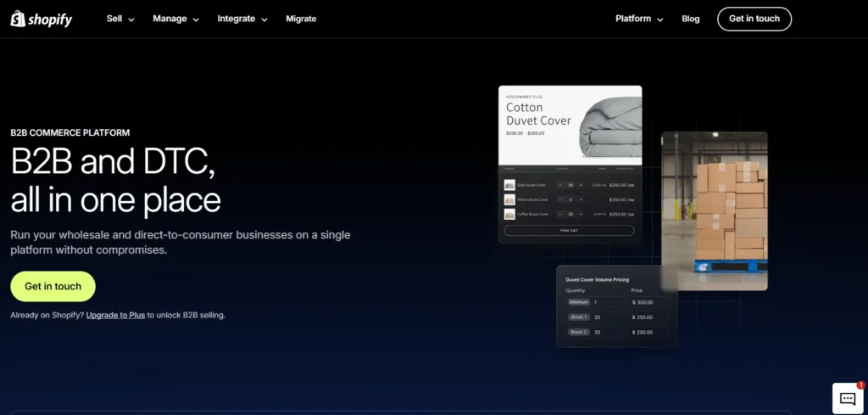Image resolution: width=868 pixels, height=415 pixels.
Task: Open the live chat widget icon
Action: pyautogui.click(x=848, y=398)
